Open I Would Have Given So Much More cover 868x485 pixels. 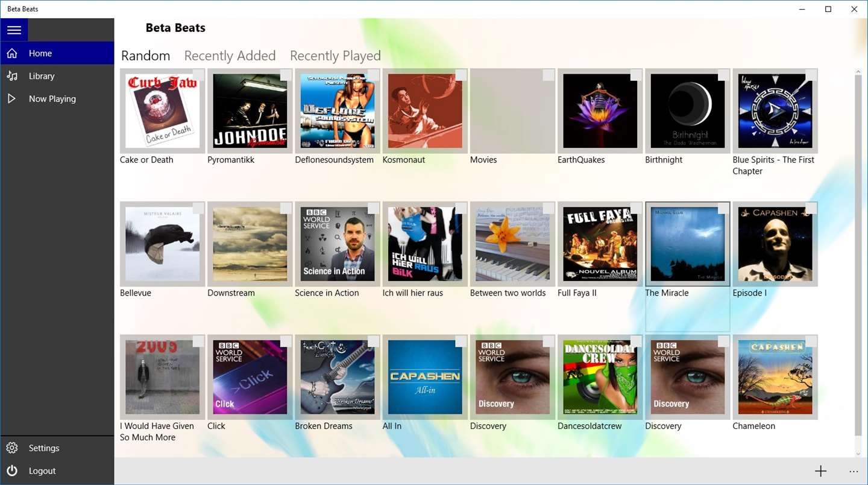163,378
